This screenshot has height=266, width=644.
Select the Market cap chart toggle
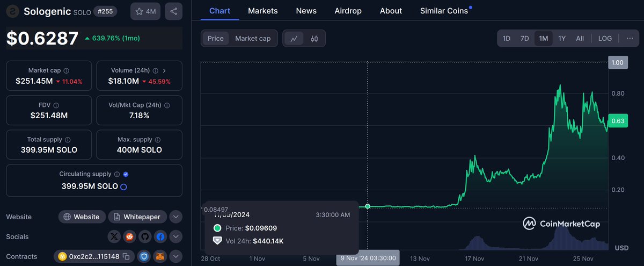coord(253,38)
